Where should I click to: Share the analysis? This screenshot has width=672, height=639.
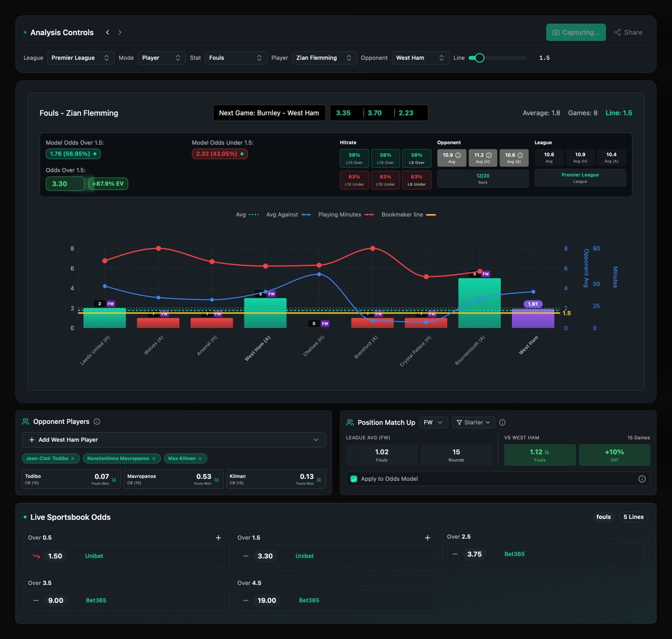pos(628,32)
